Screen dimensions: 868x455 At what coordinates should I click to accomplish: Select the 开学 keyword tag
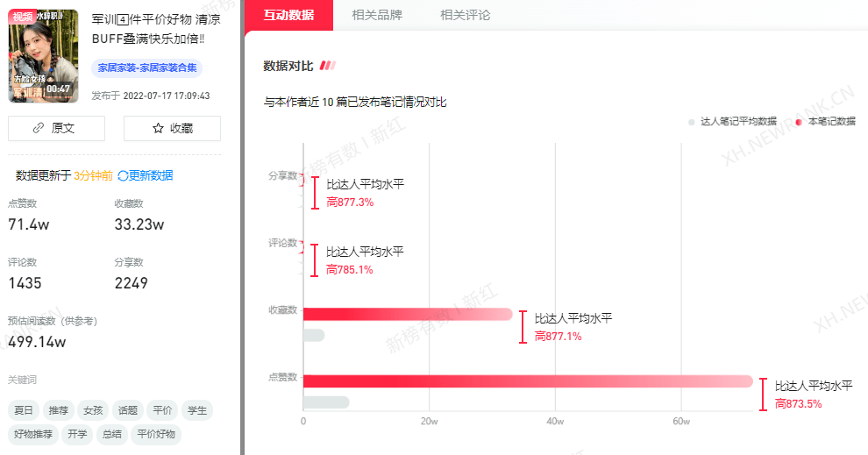coord(77,434)
